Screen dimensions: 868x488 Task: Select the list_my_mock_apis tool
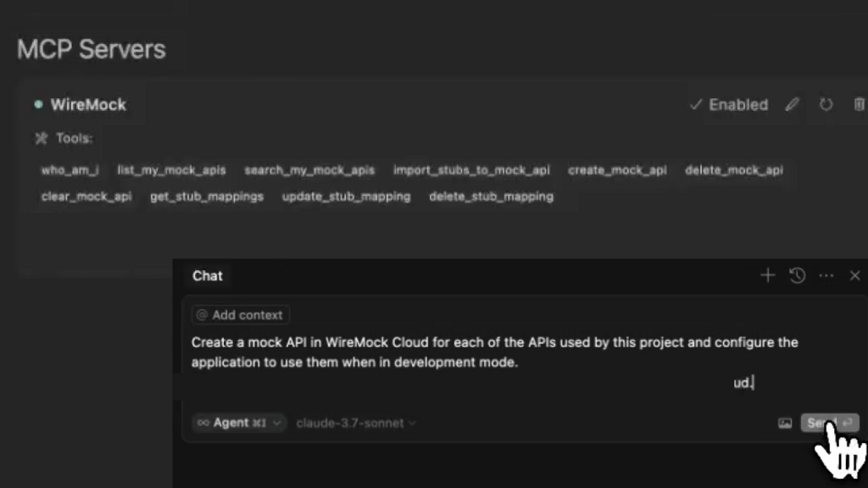point(171,169)
